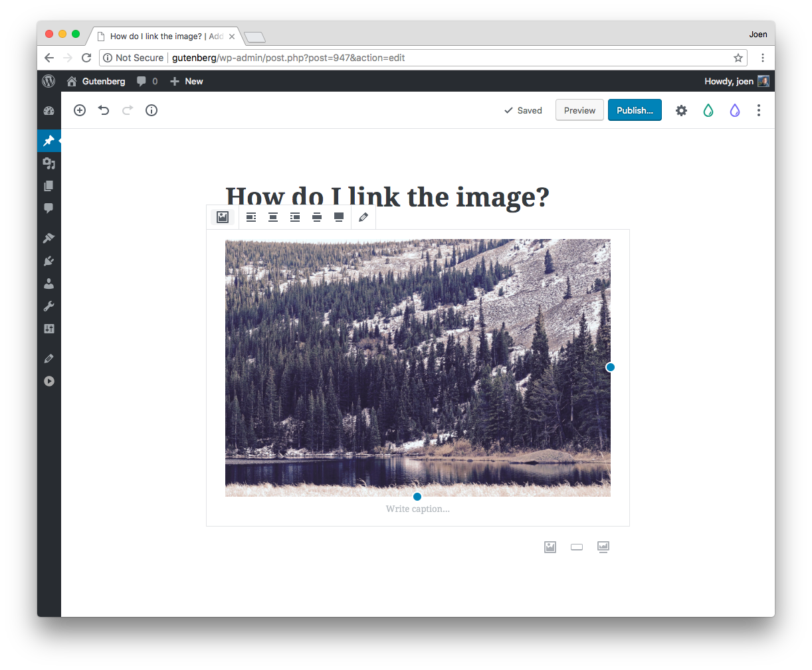Click the redo arrow icon
Screen dimensions: 812x670
pos(128,110)
